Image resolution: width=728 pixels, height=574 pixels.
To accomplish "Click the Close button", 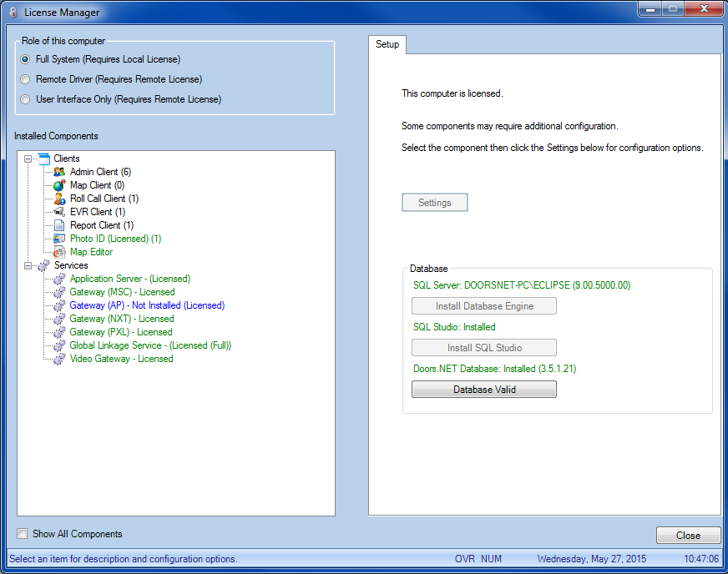I will [x=688, y=536].
